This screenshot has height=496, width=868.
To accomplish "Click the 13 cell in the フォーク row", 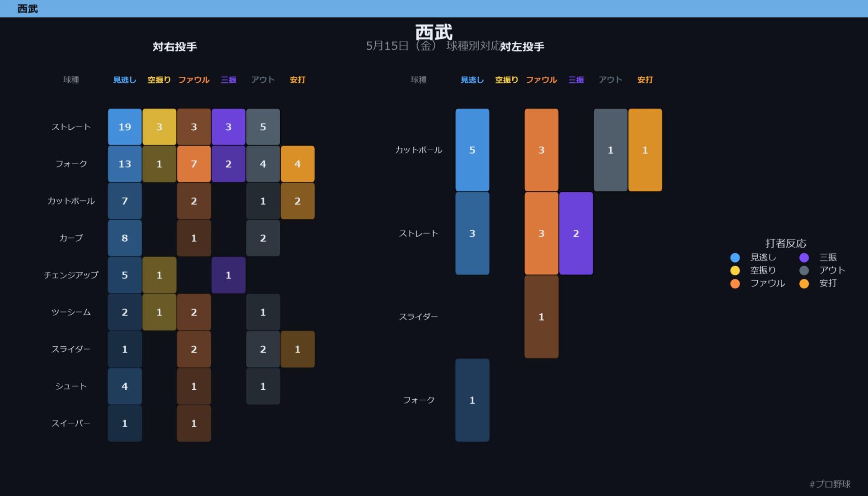I will tap(125, 164).
